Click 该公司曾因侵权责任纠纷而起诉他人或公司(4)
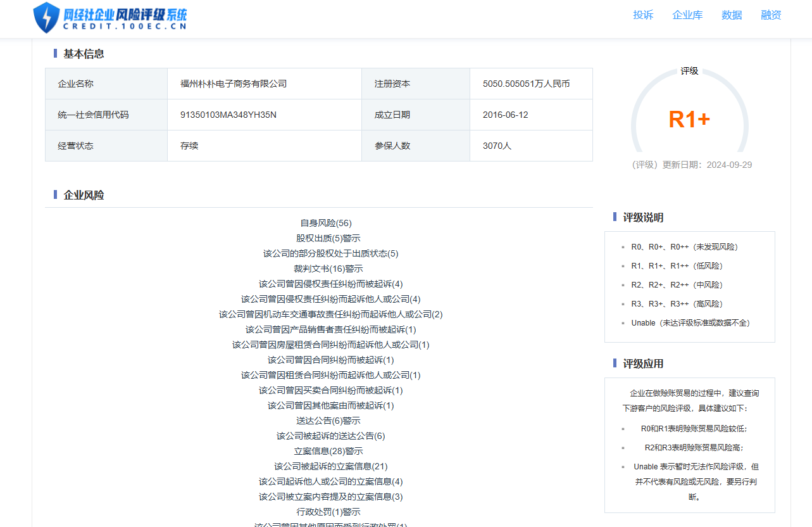Screen dimensions: 812x527 331,299
